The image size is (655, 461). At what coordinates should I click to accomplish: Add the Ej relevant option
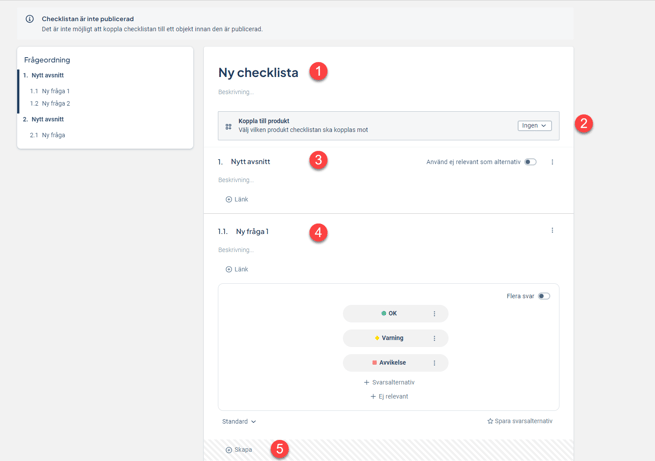(389, 396)
